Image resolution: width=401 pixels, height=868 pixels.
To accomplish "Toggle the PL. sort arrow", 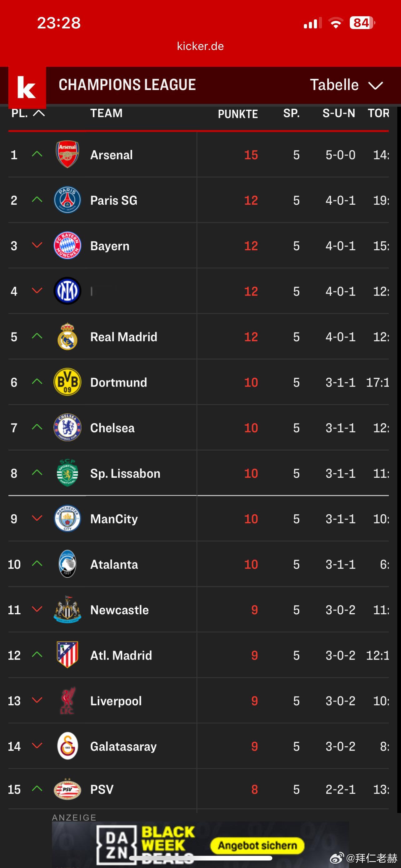I will click(39, 113).
